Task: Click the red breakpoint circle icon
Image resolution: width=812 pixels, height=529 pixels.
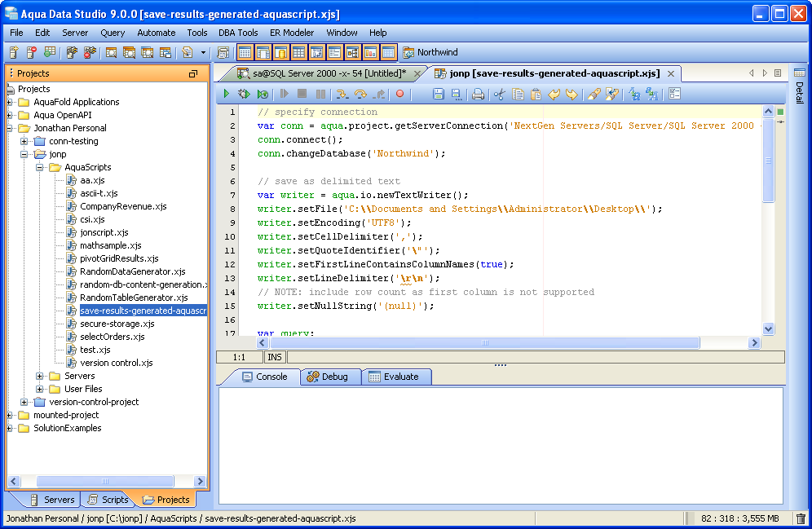Action: [399, 95]
